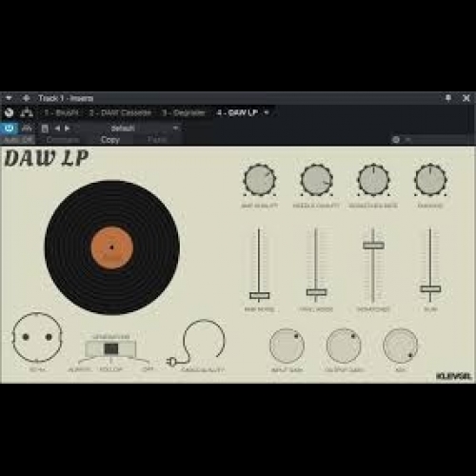Load the previous preset with the left arrow
Viewport: 476px width, 476px height.
pyautogui.click(x=57, y=129)
